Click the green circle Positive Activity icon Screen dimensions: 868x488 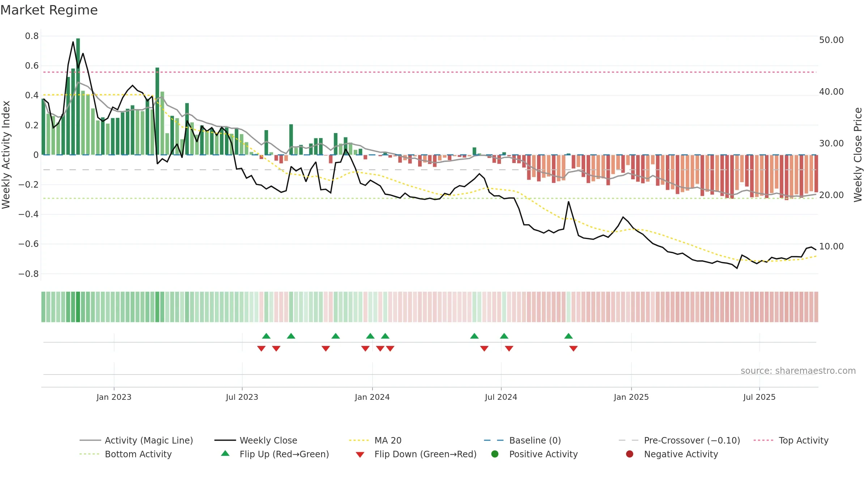495,454
